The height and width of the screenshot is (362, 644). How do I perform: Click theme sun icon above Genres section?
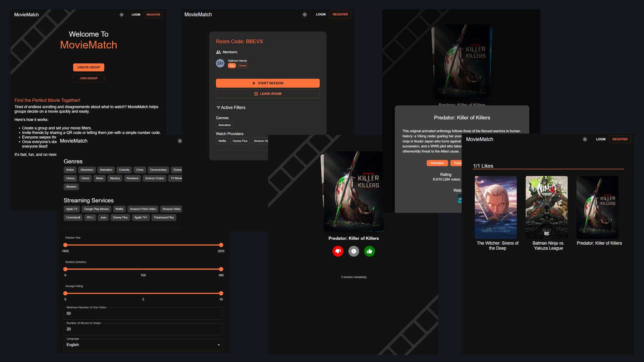[x=180, y=141]
